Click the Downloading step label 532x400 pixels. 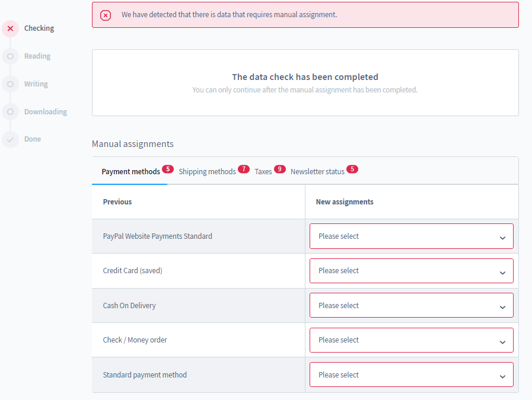click(46, 112)
